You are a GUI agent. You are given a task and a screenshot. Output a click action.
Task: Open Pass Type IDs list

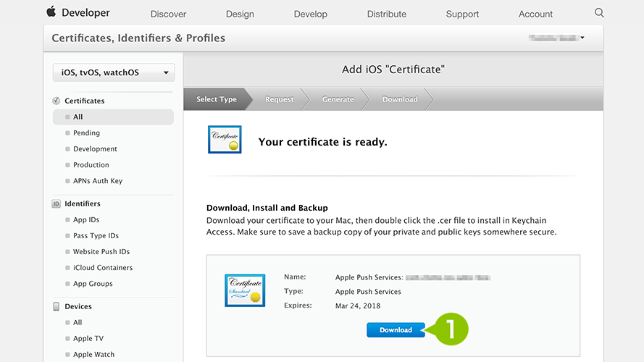(x=96, y=235)
